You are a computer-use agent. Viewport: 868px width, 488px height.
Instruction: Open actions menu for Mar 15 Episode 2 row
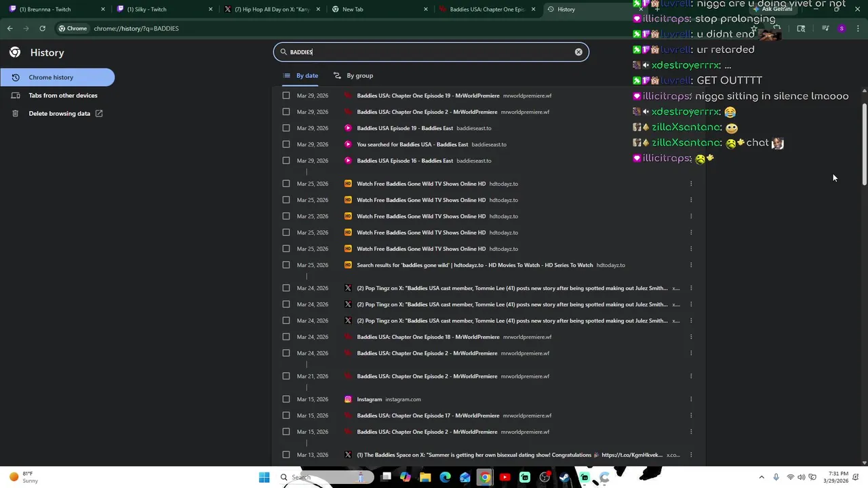[x=691, y=432]
